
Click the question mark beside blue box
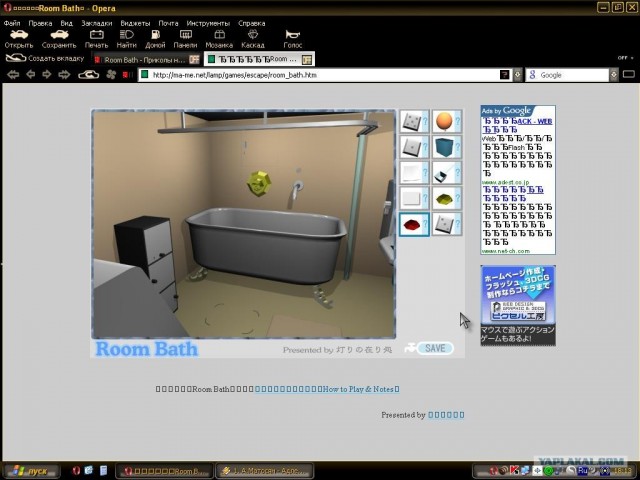(x=458, y=147)
